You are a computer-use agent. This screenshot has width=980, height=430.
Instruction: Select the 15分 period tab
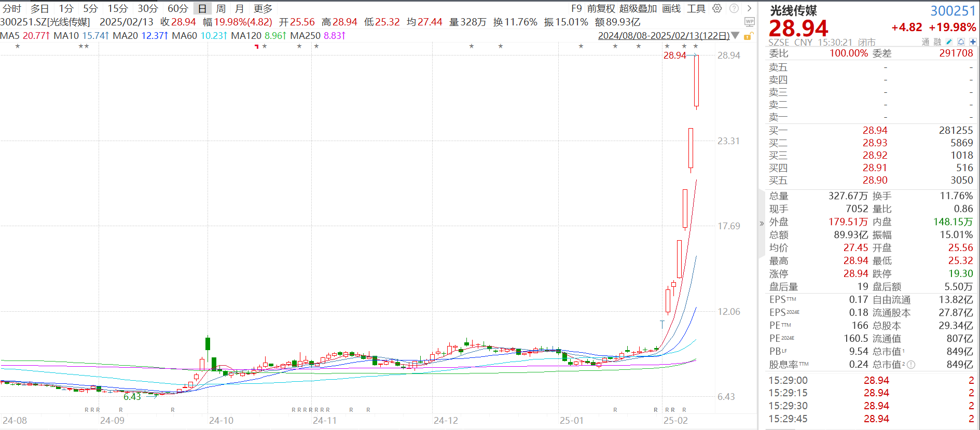[118, 9]
